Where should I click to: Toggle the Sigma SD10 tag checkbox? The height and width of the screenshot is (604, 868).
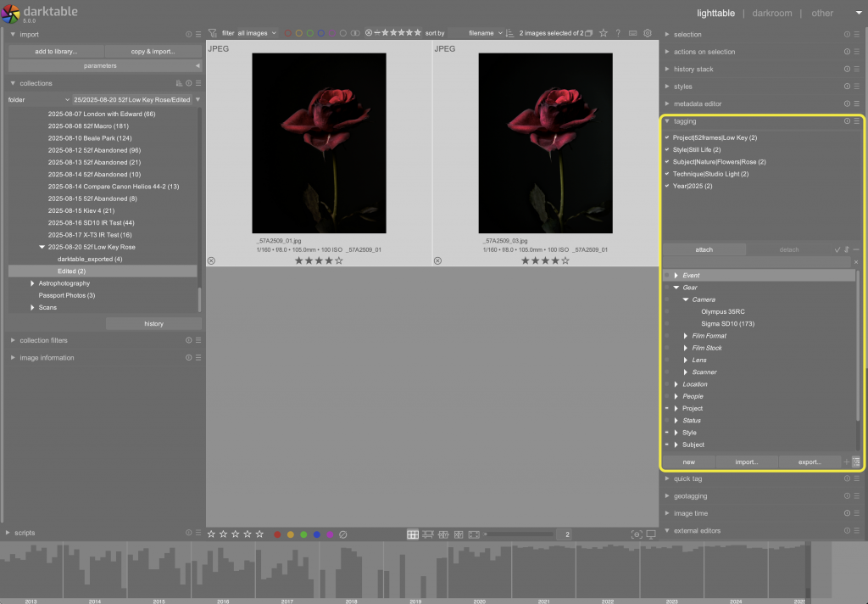667,324
